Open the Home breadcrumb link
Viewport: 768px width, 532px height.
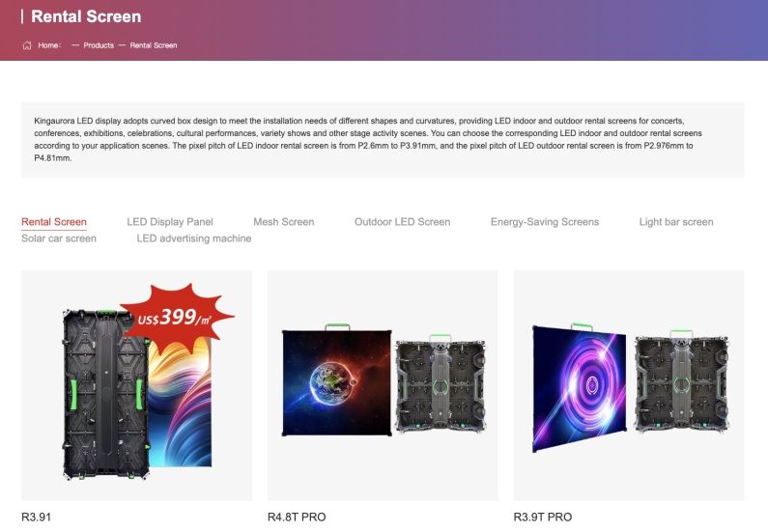coord(49,45)
